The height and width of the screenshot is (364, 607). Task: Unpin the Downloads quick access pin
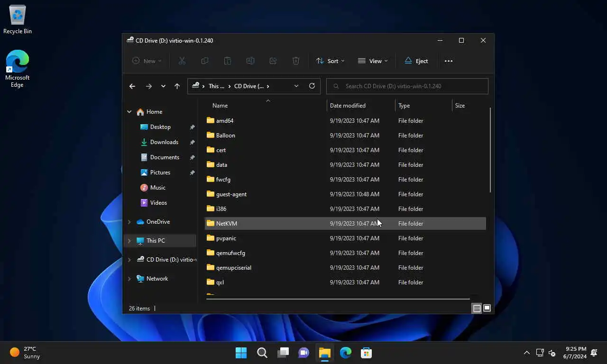point(192,142)
